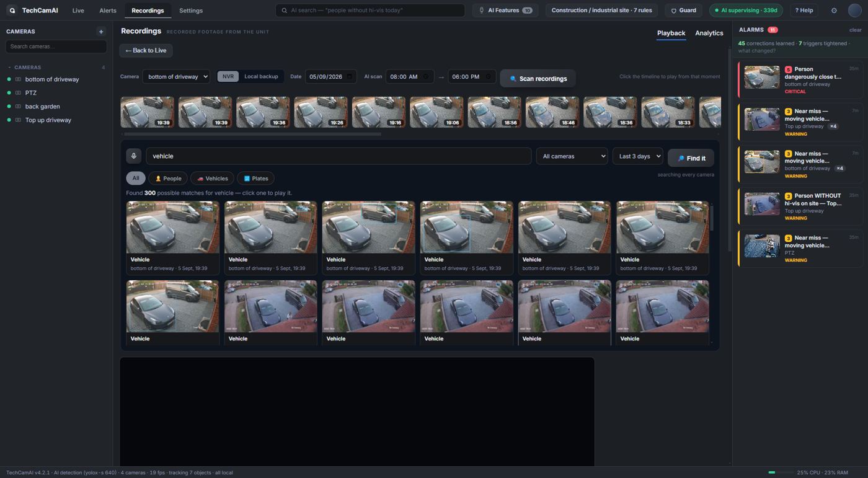Open the Last 3 days dropdown
The width and height of the screenshot is (868, 478).
pos(637,156)
